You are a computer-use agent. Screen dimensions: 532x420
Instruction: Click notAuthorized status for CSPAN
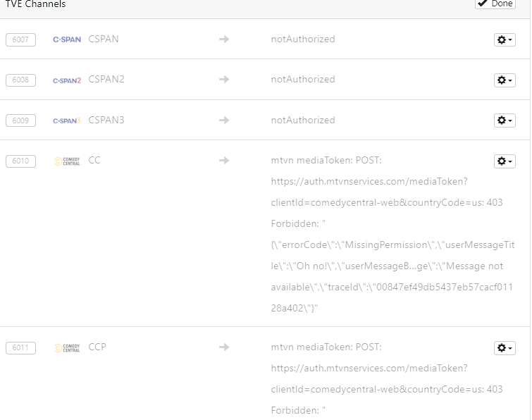pos(303,39)
